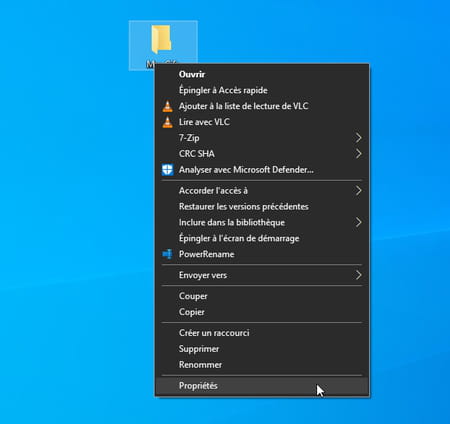Open the 7-Zip menu entry

(x=262, y=138)
